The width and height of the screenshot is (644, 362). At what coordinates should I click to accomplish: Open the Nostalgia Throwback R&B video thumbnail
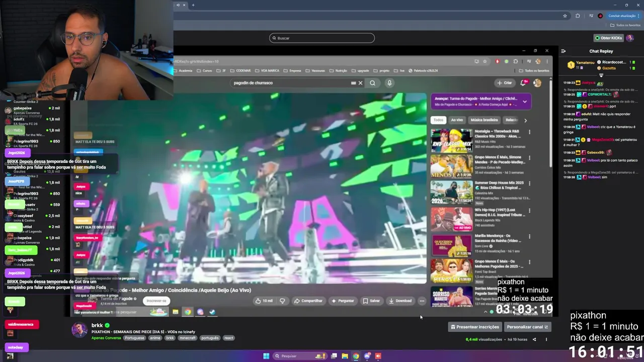(451, 140)
